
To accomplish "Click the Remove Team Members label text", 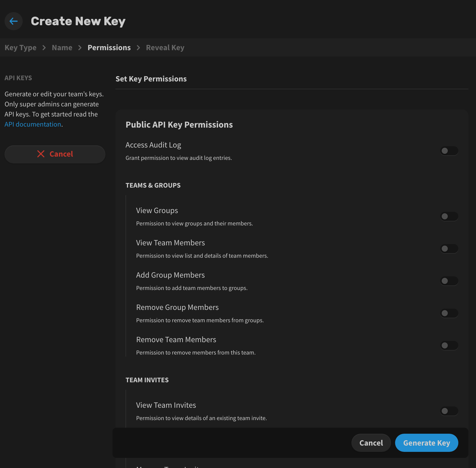I will pos(176,340).
